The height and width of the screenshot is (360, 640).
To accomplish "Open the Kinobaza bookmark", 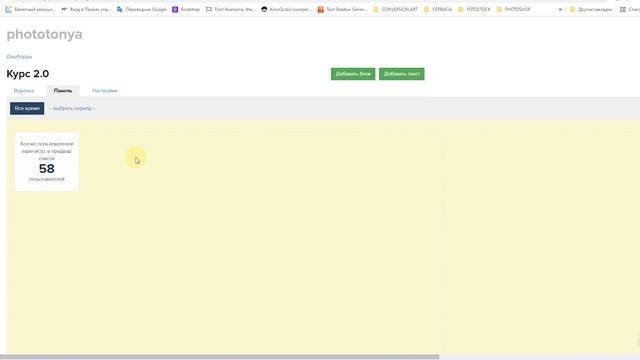I will coord(287,9).
